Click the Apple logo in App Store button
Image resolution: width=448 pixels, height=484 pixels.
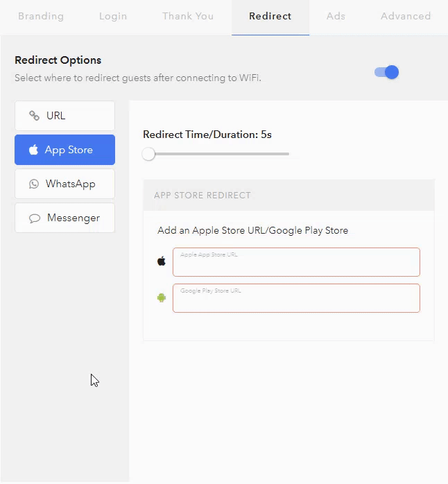[33, 150]
